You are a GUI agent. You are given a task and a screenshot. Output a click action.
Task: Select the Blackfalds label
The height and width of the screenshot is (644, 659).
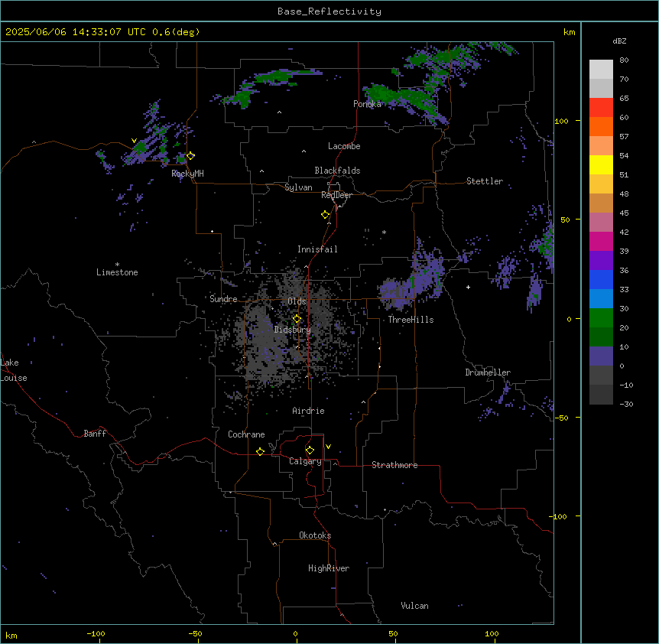pyautogui.click(x=337, y=171)
